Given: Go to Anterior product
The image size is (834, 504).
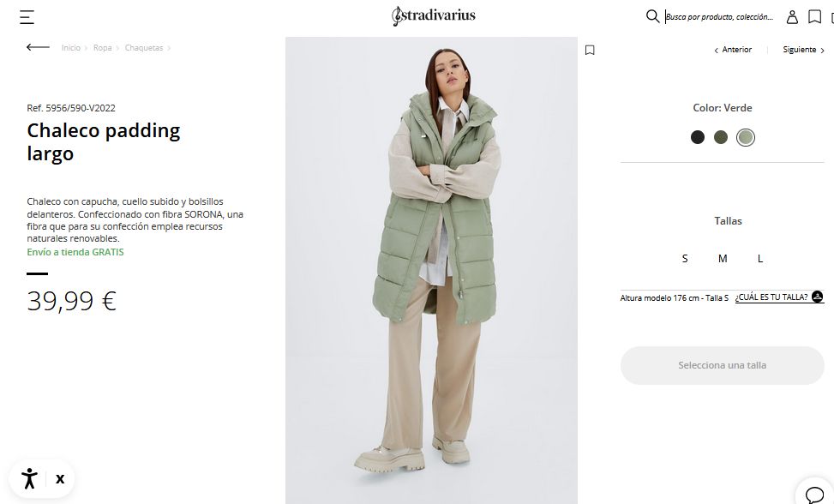Looking at the screenshot, I should point(732,50).
